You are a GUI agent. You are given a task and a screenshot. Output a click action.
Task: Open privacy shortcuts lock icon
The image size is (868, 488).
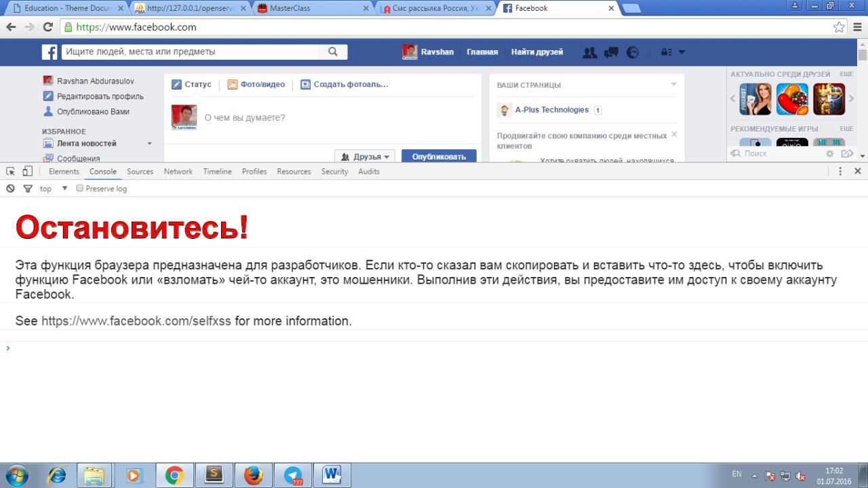[666, 52]
